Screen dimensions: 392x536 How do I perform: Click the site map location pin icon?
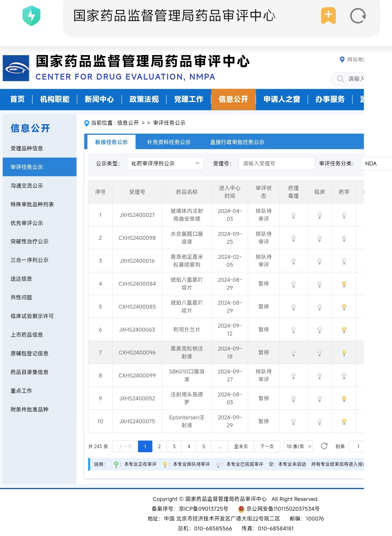(342, 59)
